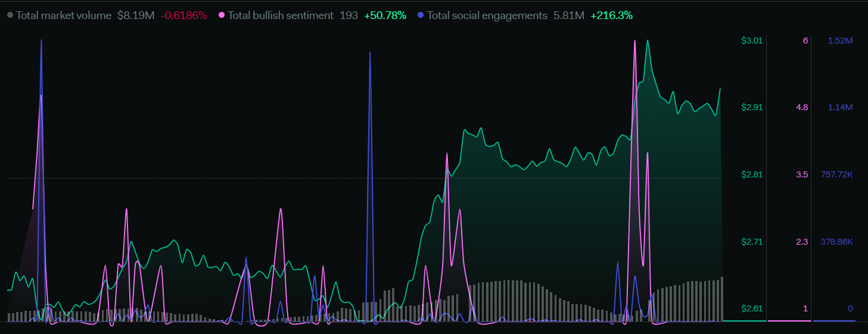Click the $2.61 price axis label
The width and height of the screenshot is (868, 334).
[x=752, y=308]
